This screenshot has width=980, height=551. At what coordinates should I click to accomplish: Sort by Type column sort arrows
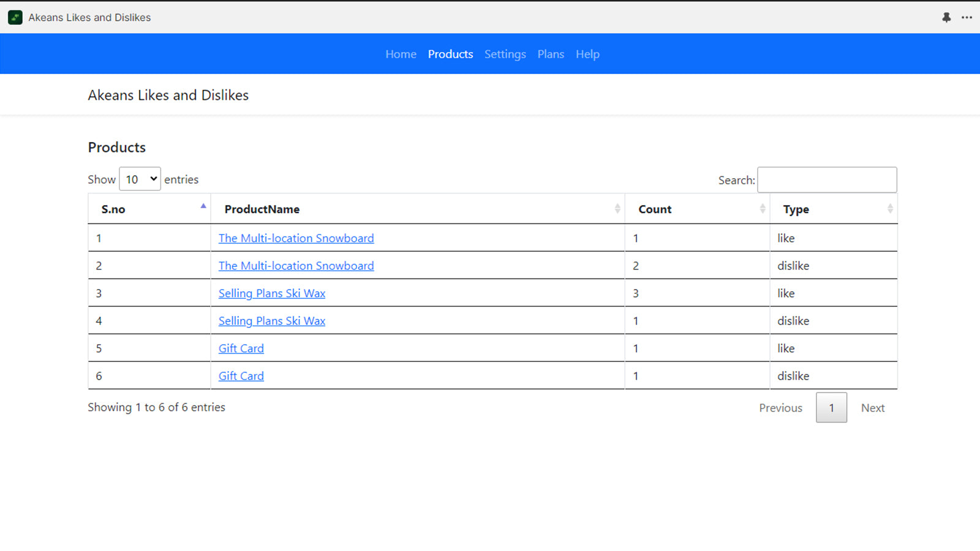(x=889, y=209)
